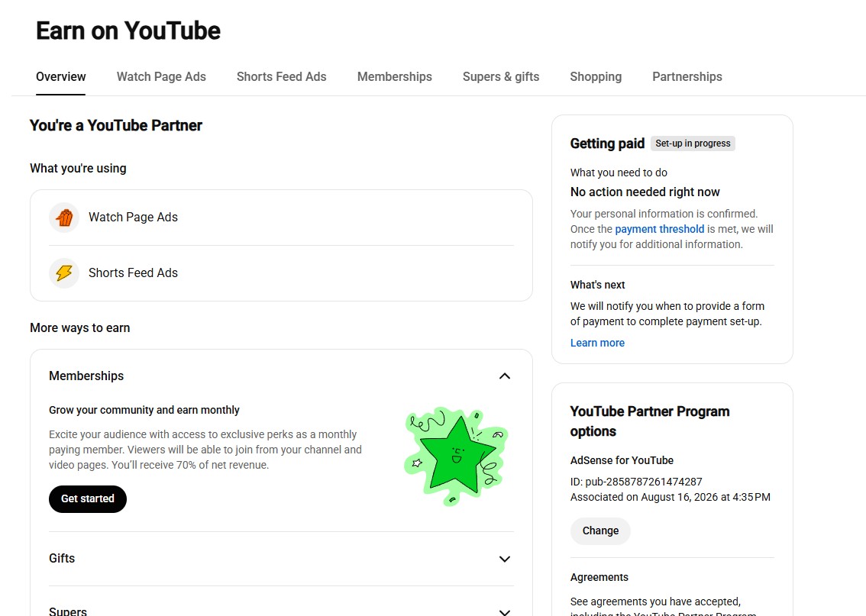Switch to Watch Page Ads tab
This screenshot has width=866, height=616.
click(161, 77)
